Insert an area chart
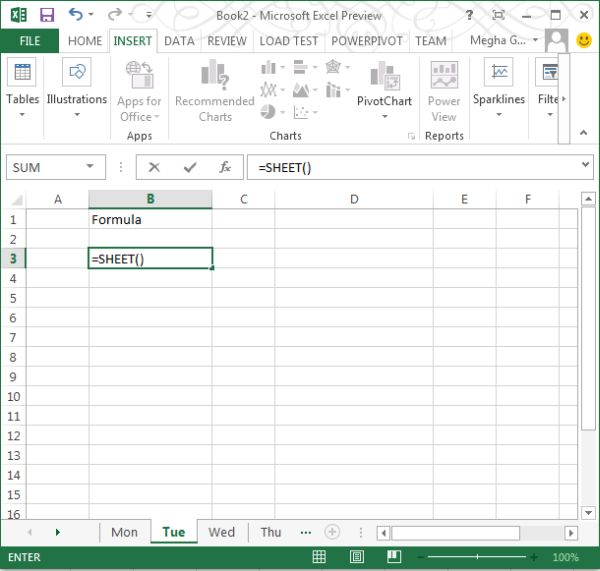Image resolution: width=600 pixels, height=571 pixels. [301, 90]
